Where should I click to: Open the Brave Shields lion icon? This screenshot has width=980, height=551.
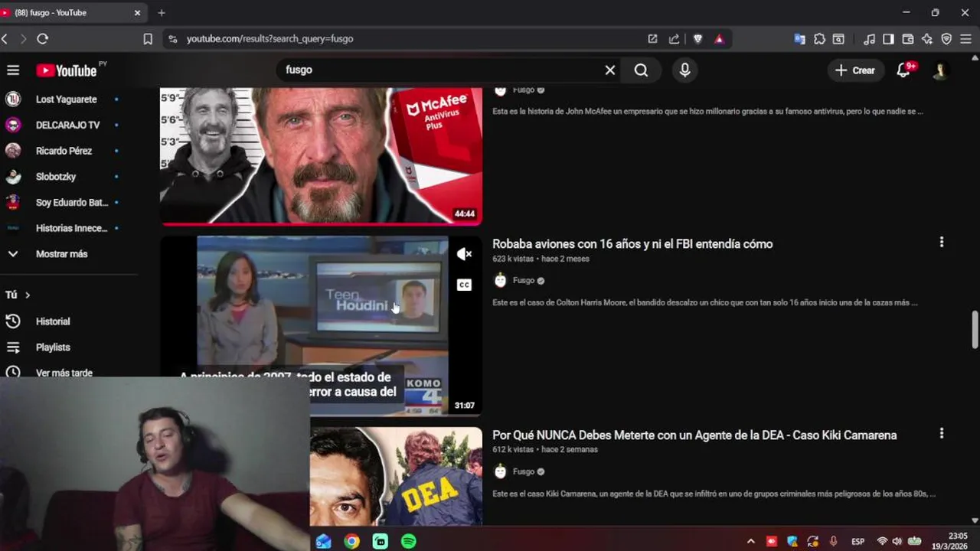click(697, 38)
